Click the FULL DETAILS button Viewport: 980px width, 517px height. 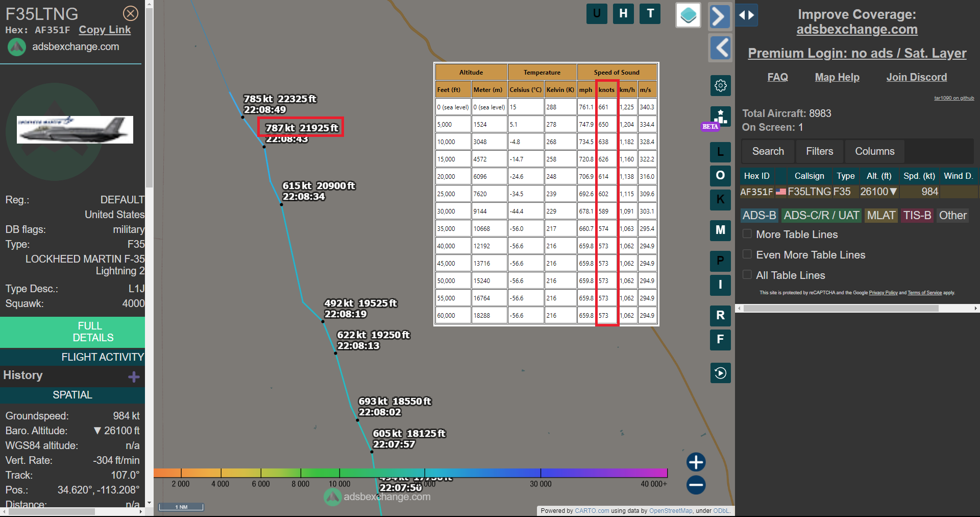point(72,332)
